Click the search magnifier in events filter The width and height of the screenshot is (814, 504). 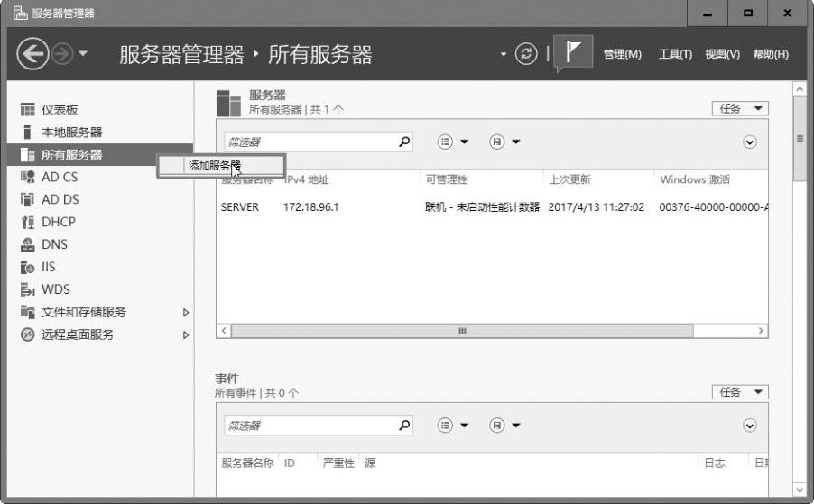pyautogui.click(x=404, y=425)
